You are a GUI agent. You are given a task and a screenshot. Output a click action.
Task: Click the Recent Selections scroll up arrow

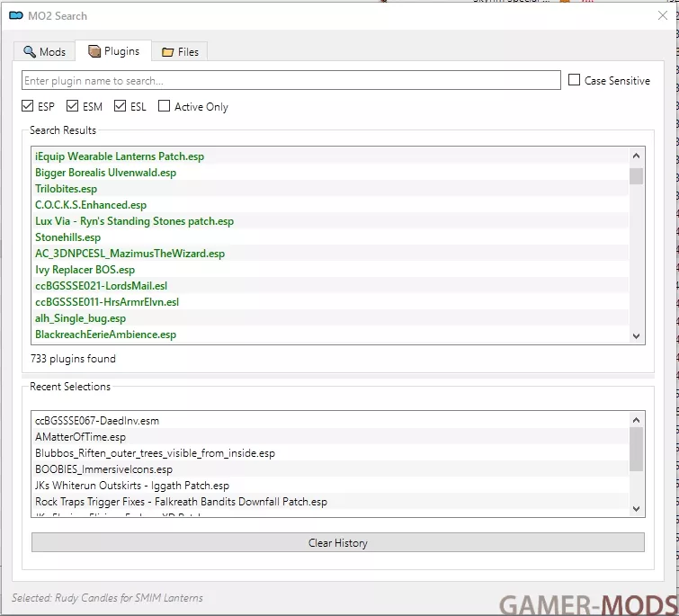[x=637, y=420]
